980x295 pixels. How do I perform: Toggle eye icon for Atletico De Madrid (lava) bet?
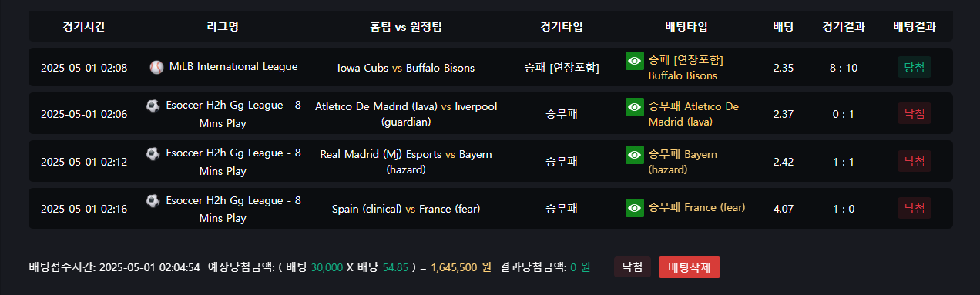(x=634, y=107)
